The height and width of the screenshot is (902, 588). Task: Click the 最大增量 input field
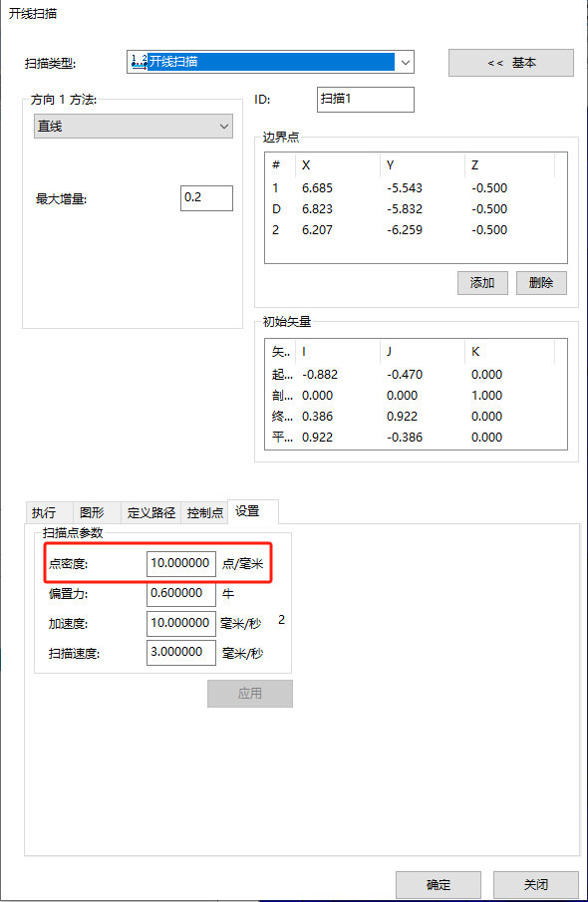click(206, 198)
